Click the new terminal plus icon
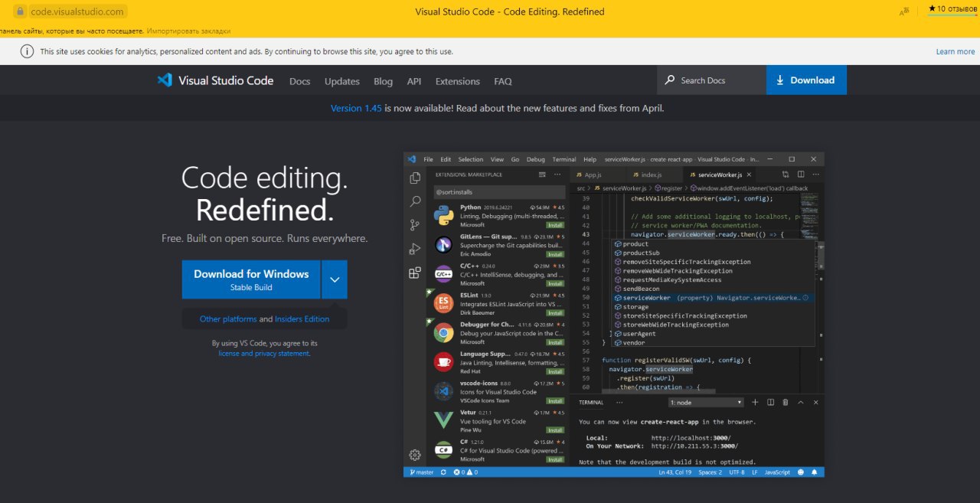980x503 pixels. pyautogui.click(x=755, y=402)
